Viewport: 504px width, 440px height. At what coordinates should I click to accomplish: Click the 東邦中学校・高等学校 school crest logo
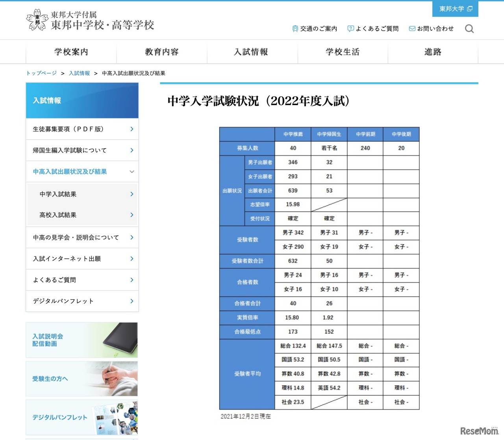click(x=37, y=20)
